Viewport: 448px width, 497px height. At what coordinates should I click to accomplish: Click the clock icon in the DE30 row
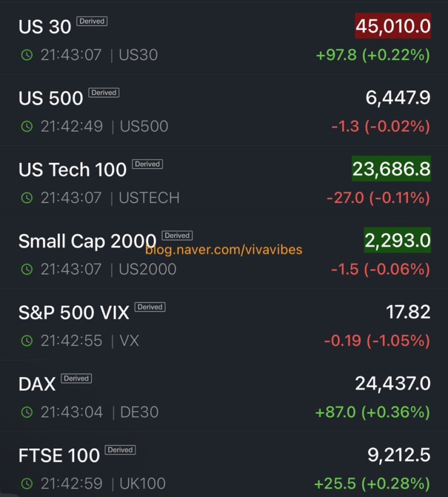pos(27,413)
